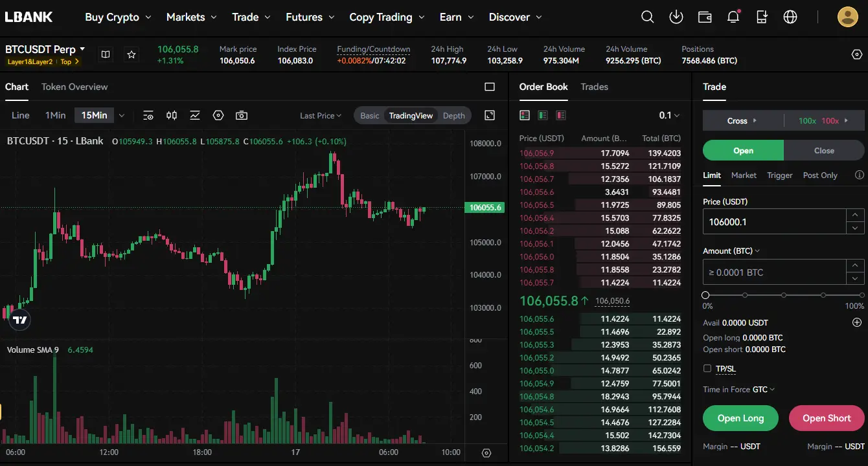The height and width of the screenshot is (466, 868).
Task: Click the order type info icon
Action: pos(860,175)
